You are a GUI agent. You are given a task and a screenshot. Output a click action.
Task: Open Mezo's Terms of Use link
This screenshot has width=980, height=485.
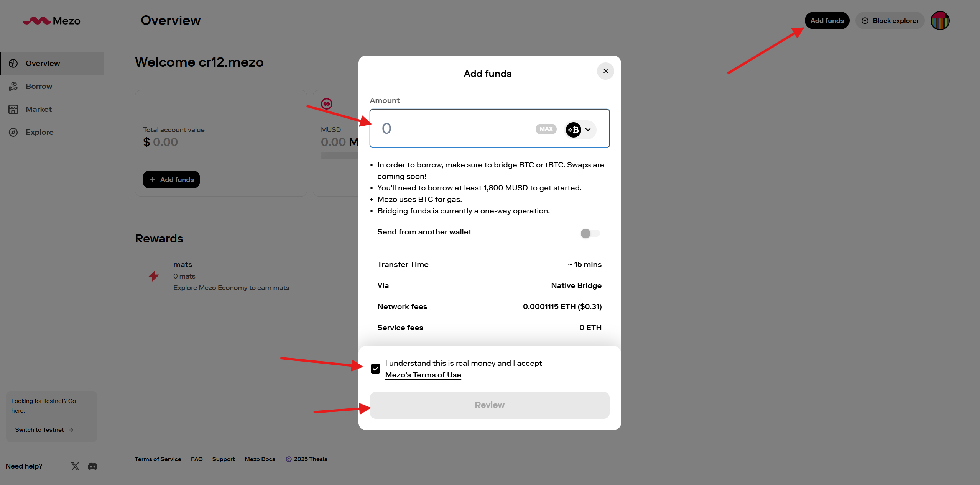point(423,375)
